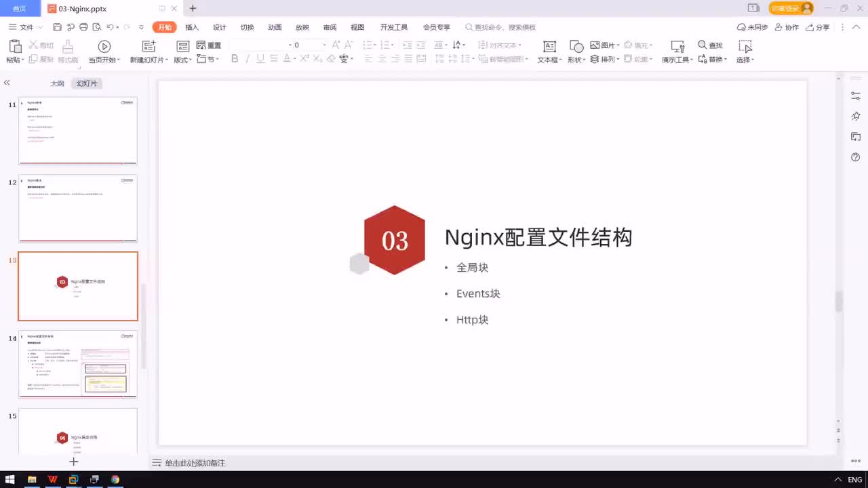Click the settings sliders icon in right sidebar
The width and height of the screenshot is (868, 488).
[x=856, y=96]
